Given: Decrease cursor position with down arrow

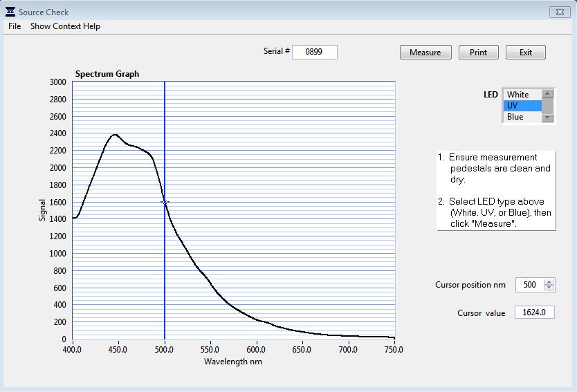Looking at the screenshot, I should [549, 288].
